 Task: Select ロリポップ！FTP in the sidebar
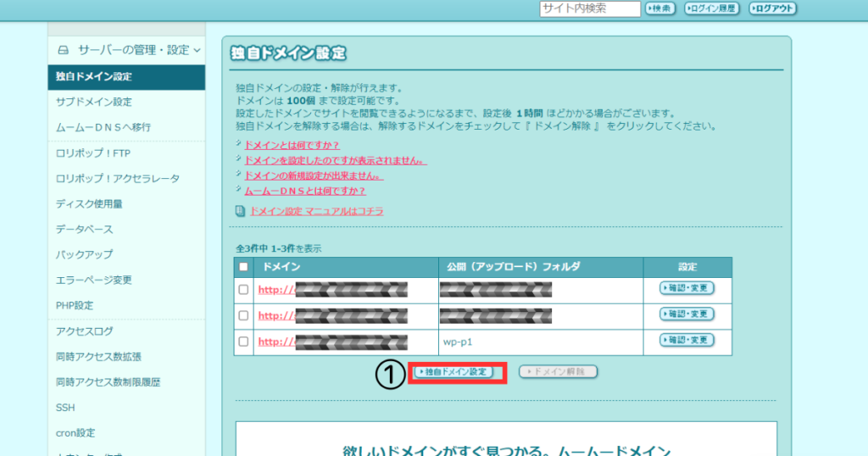[x=93, y=153]
